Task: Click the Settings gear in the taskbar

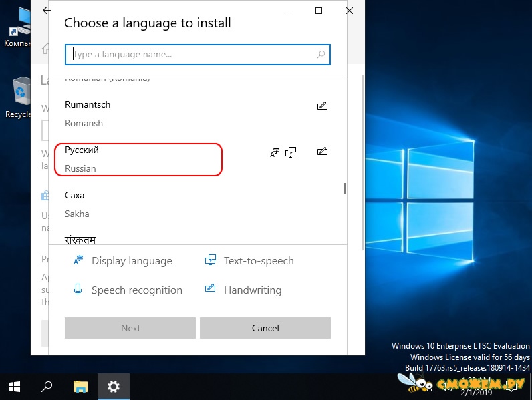Action: pos(114,387)
